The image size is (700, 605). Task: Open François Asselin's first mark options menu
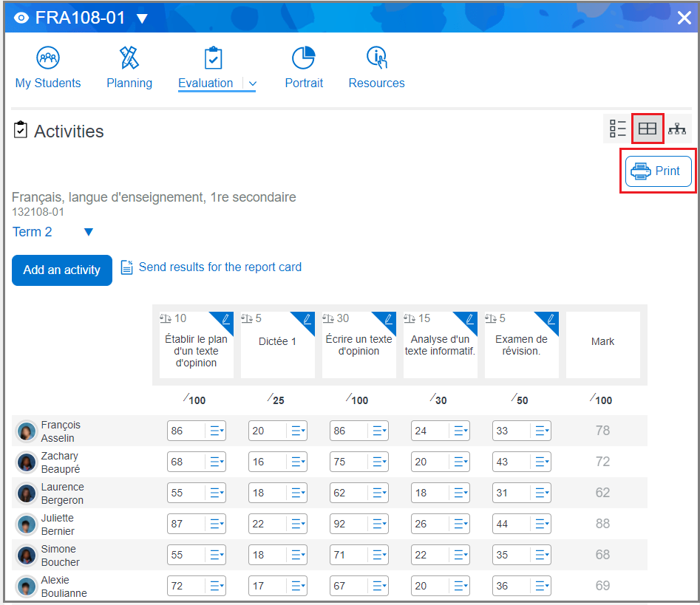coord(217,431)
